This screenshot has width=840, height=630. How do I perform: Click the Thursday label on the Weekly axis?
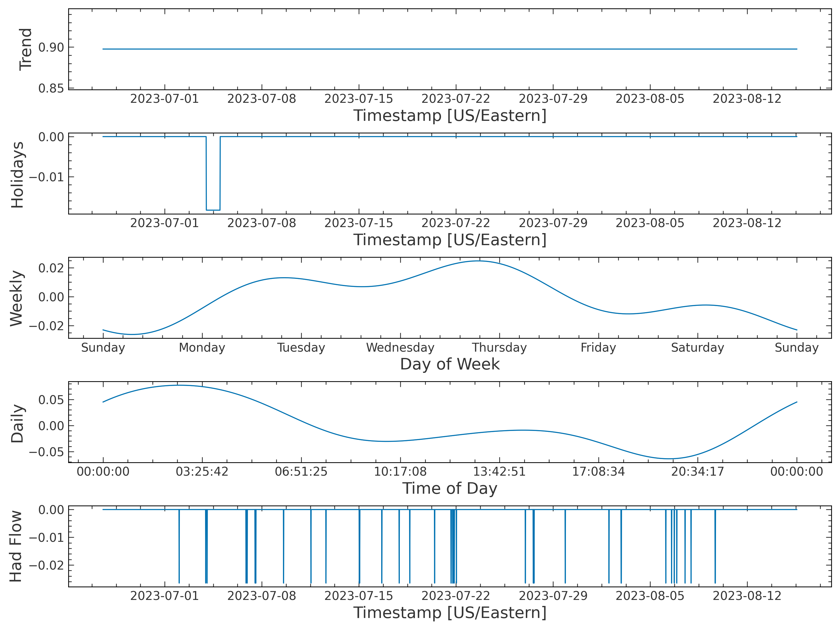499,348
